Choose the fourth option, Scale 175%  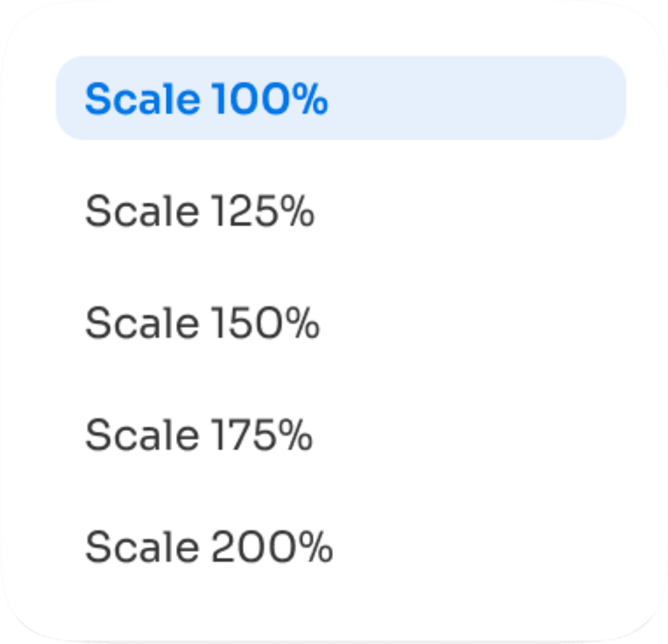tap(199, 435)
